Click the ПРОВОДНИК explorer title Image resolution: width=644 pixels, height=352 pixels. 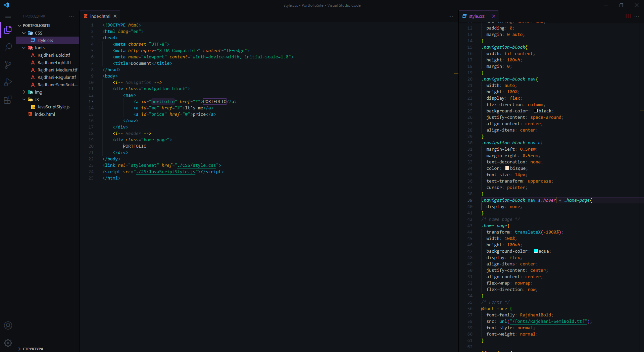click(x=34, y=16)
